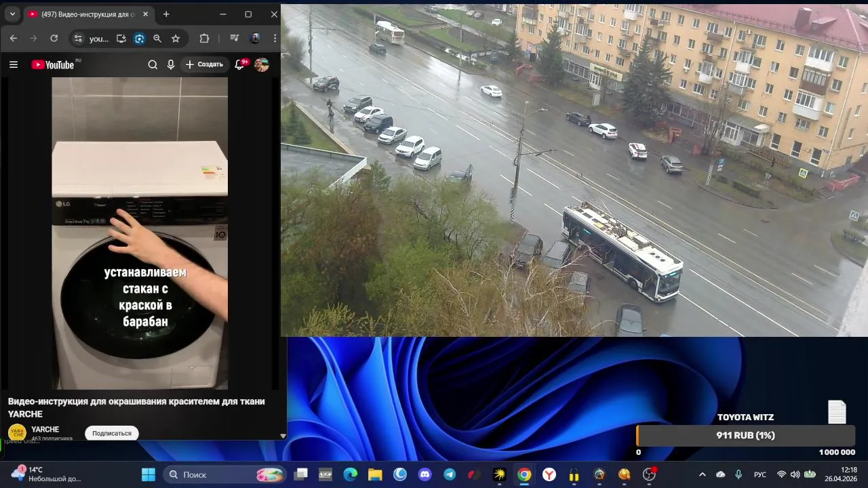The image size is (868, 488).
Task: Open Google Lens search icon
Action: [140, 39]
